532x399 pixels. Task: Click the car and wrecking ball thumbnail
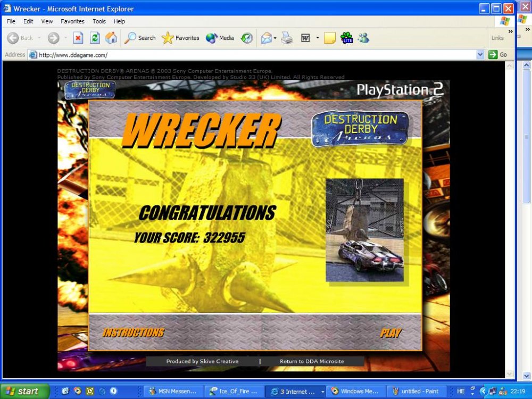point(365,230)
